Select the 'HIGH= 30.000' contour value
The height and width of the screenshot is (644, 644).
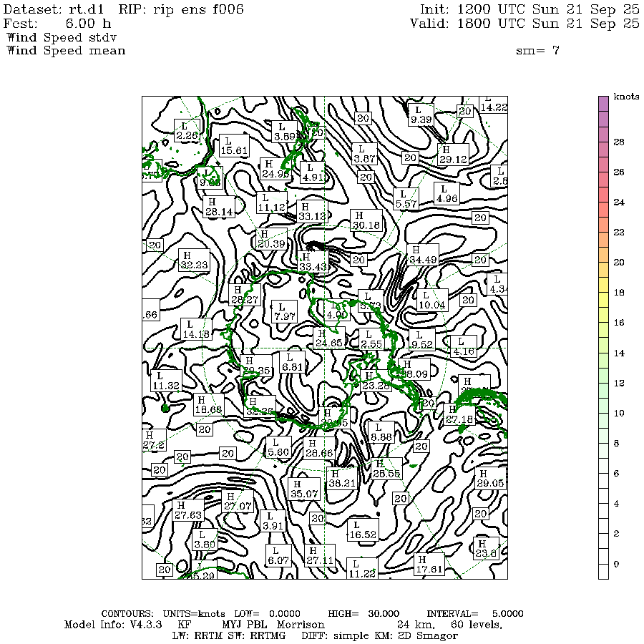click(x=364, y=614)
